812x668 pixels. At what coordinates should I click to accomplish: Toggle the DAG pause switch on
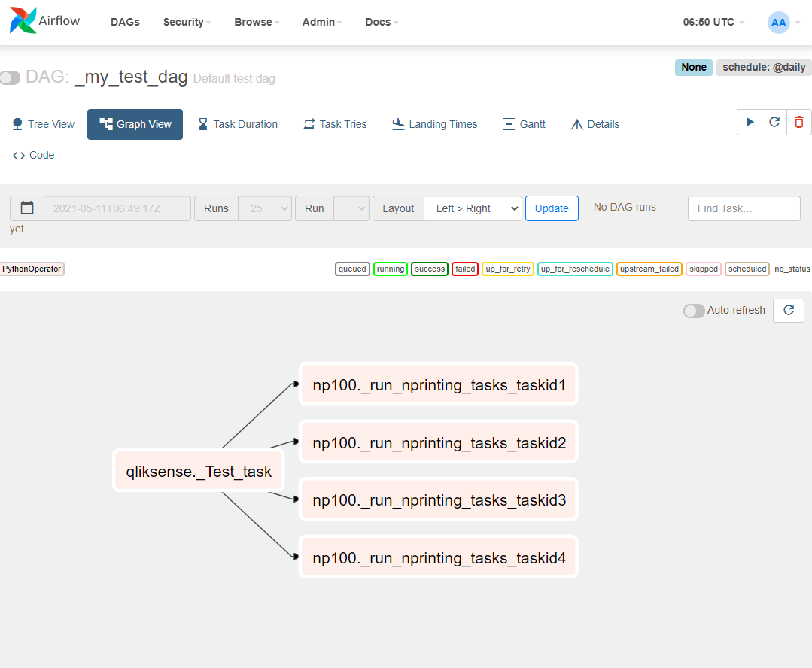[11, 77]
